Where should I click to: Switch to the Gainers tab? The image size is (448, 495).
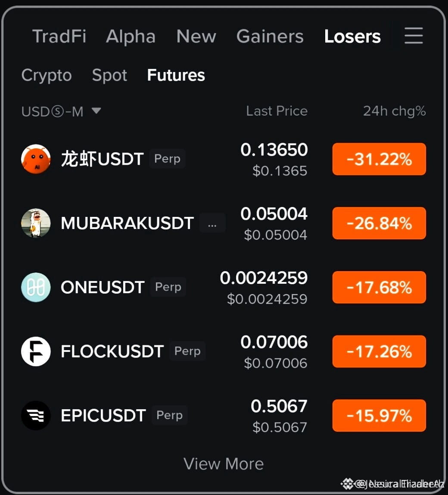(270, 36)
